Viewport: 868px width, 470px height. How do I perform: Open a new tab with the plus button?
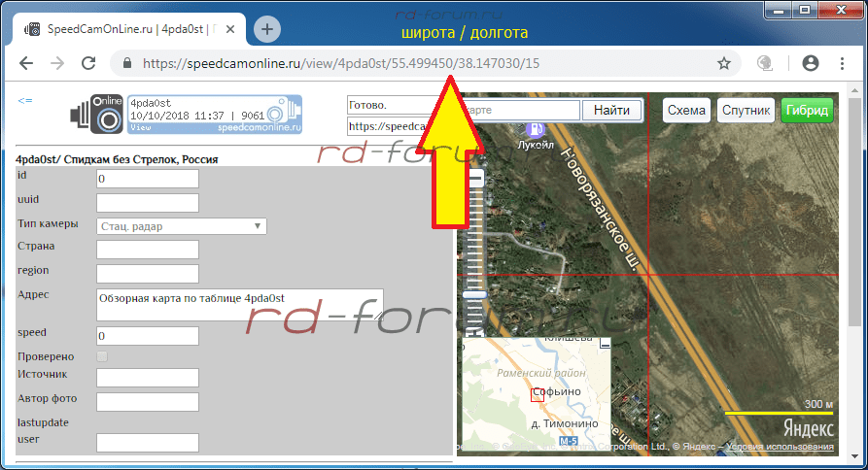pyautogui.click(x=267, y=29)
